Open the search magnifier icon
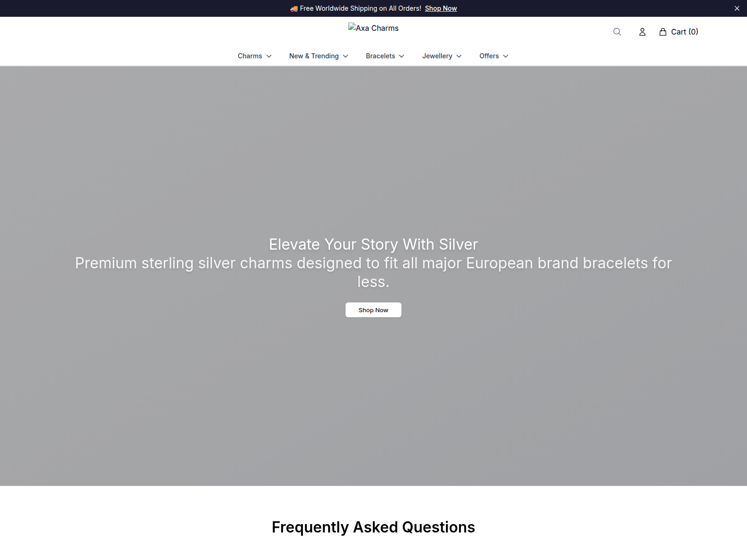This screenshot has height=560, width=747. click(x=617, y=32)
